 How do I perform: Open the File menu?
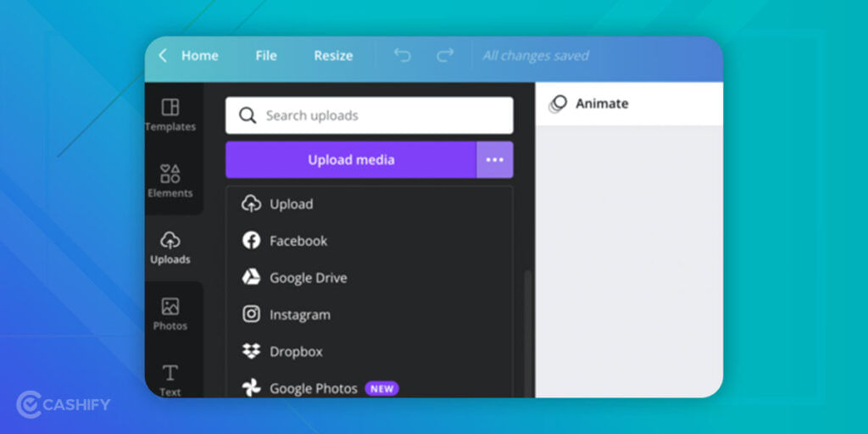tap(266, 56)
